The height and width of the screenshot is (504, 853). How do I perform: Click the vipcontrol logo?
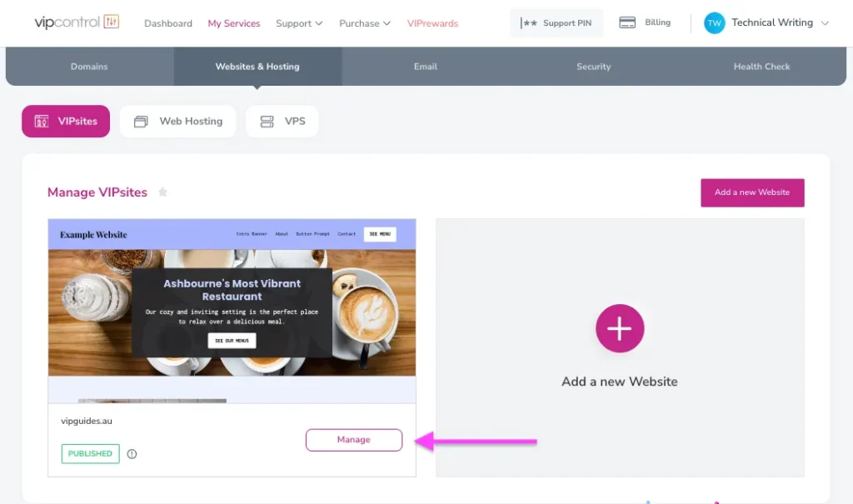pos(76,22)
